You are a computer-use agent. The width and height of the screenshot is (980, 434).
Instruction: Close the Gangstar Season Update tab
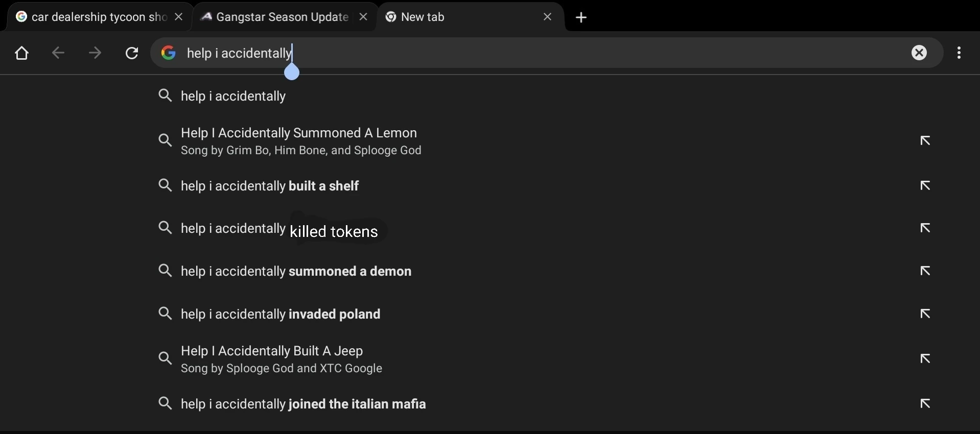(x=364, y=17)
